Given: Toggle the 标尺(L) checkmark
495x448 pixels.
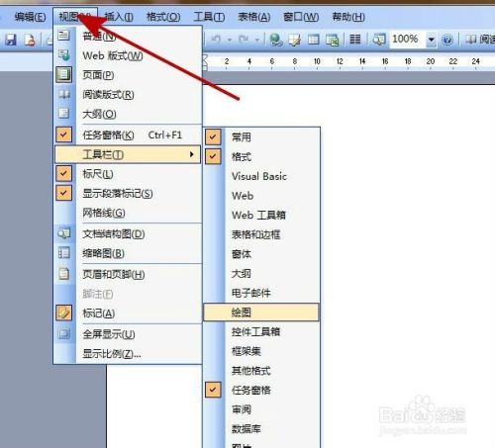Looking at the screenshot, I should click(x=63, y=173).
